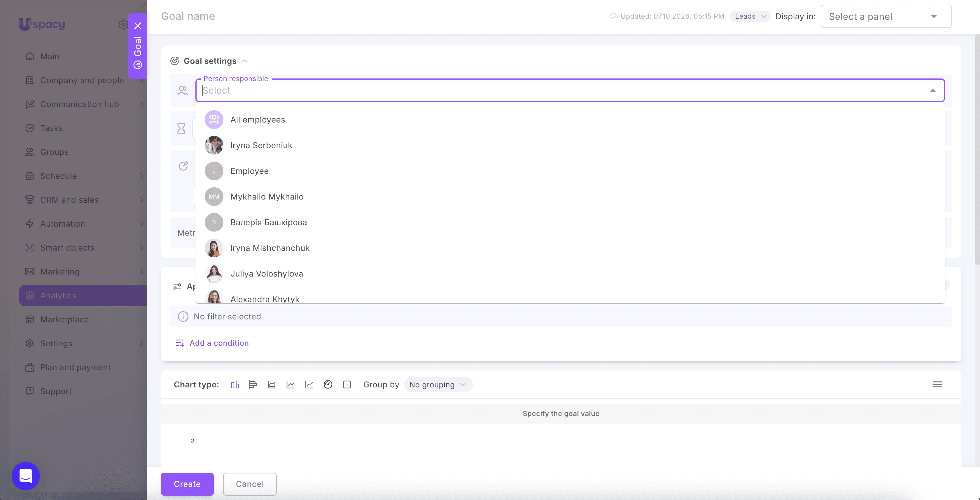Select the horizontal bar chart type icon
Viewport: 980px width, 500px height.
coord(253,384)
